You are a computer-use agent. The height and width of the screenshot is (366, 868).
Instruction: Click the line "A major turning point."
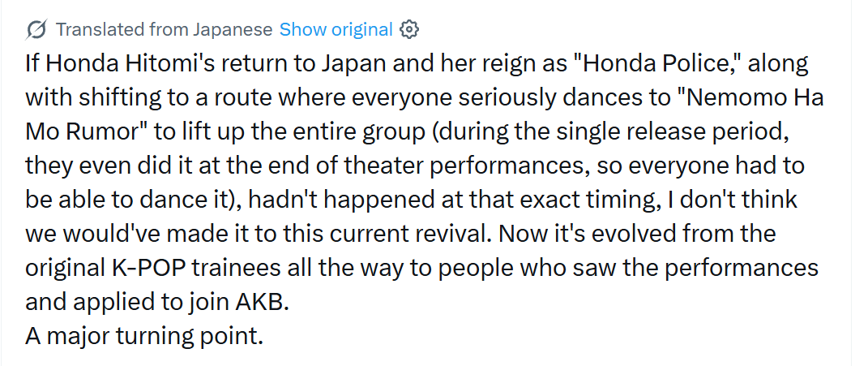(144, 335)
